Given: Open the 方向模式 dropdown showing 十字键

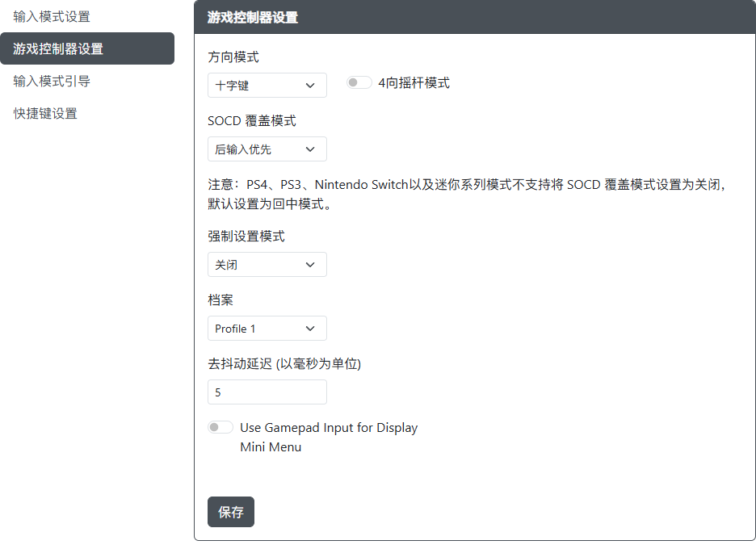Looking at the screenshot, I should click(267, 85).
